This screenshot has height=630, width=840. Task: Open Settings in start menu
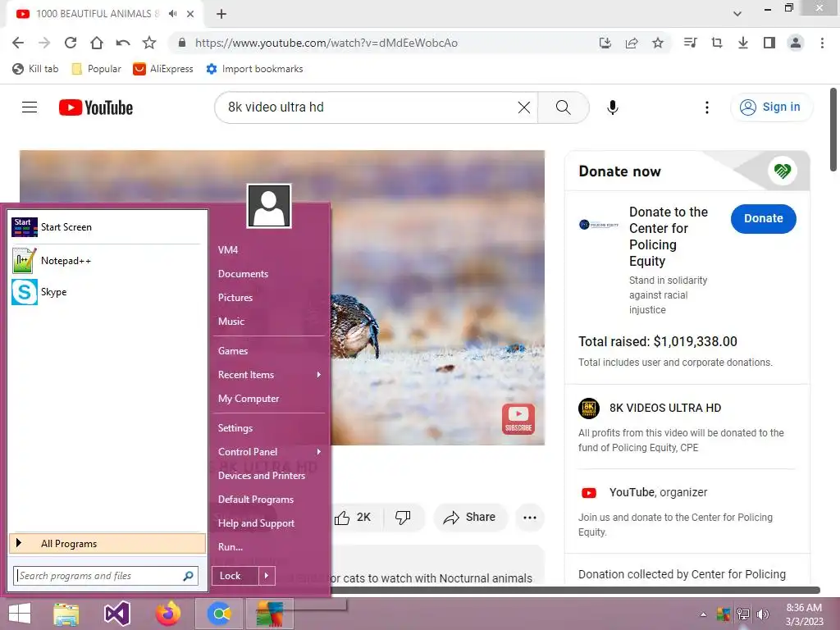pos(235,428)
